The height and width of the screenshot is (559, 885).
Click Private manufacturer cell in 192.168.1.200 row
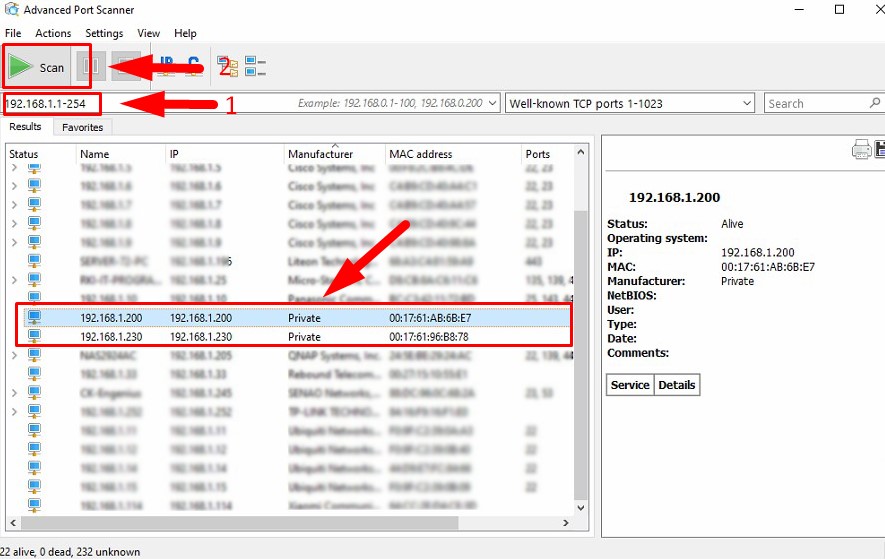click(x=304, y=318)
